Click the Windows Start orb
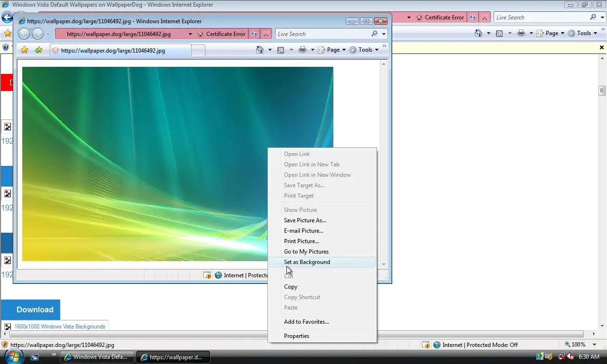 coord(14,356)
